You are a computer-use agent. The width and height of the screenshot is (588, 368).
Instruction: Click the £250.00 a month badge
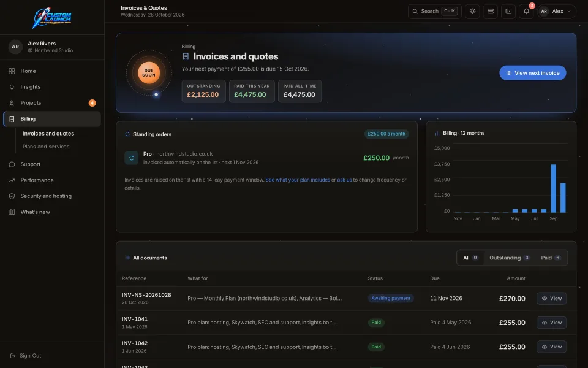click(386, 134)
